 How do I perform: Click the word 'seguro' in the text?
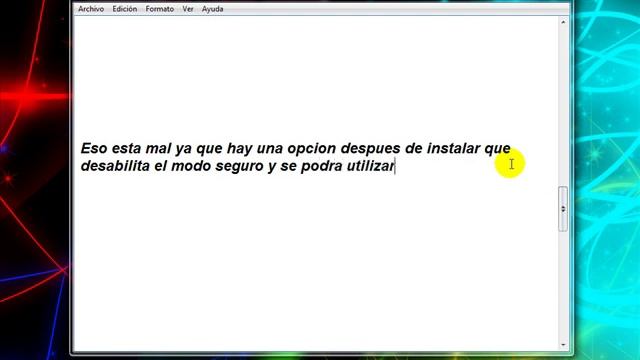[x=240, y=167]
